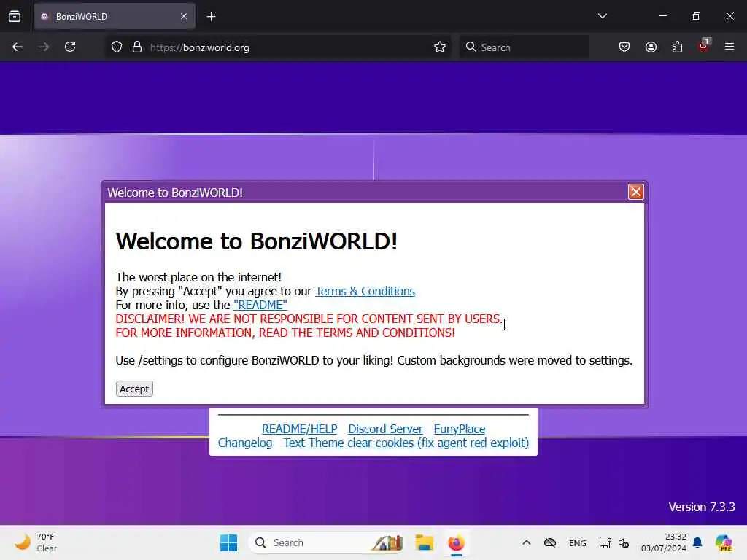Click the taskbar Search box
Viewport: 747px width, 560px height.
click(x=326, y=542)
